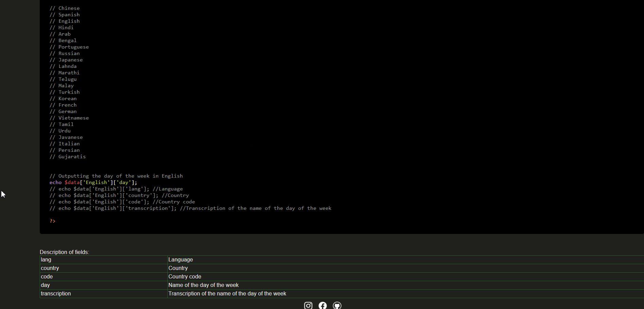Select the 'Language' description cell
Screen dimensions: 644x309
point(406,260)
